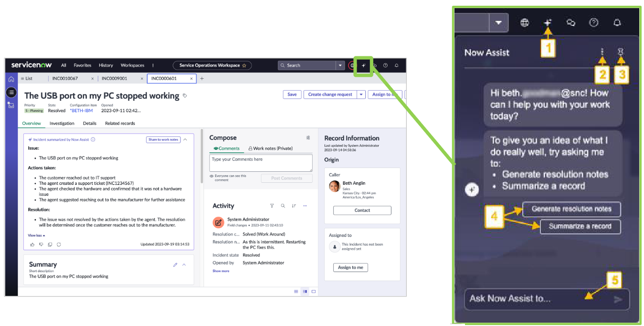
Task: Open notifications bell in small workspace header
Action: point(396,65)
